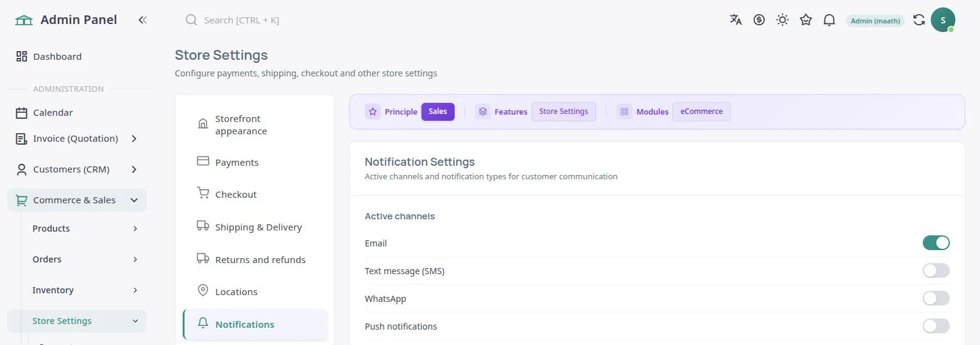Click the Invoice (Quotation) document icon
The height and width of the screenshot is (345, 980).
point(22,139)
